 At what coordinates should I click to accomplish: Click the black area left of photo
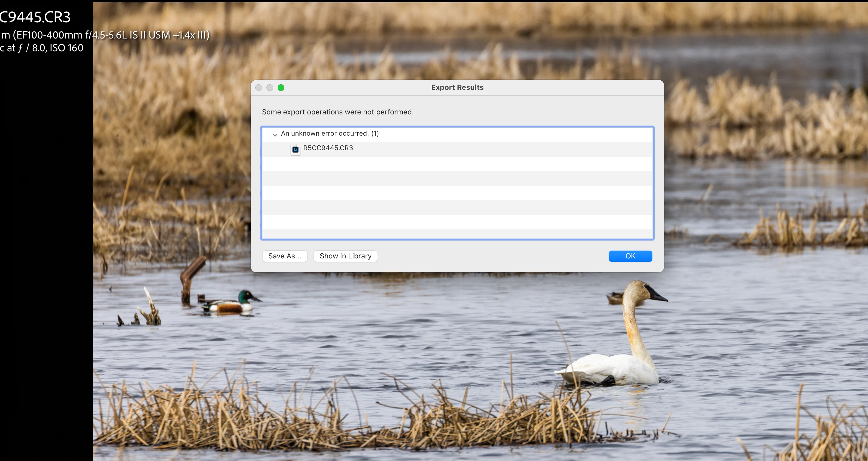[46, 236]
